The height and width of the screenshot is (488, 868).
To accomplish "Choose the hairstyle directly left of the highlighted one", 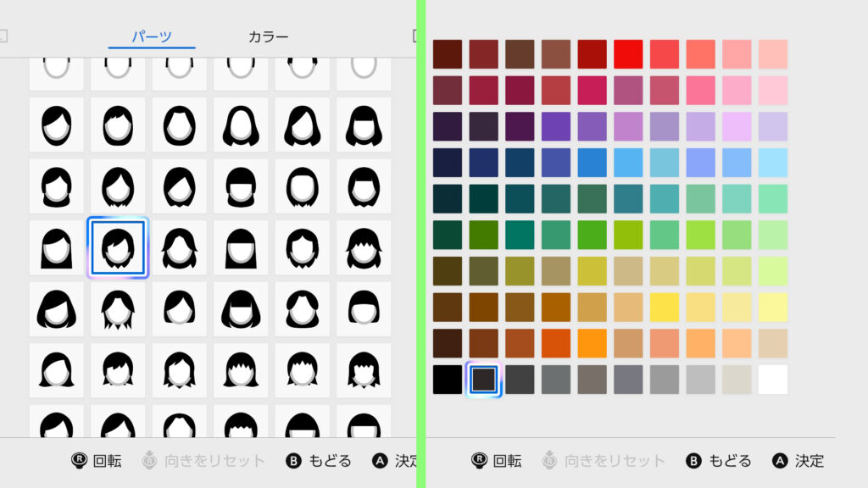I will (x=57, y=247).
